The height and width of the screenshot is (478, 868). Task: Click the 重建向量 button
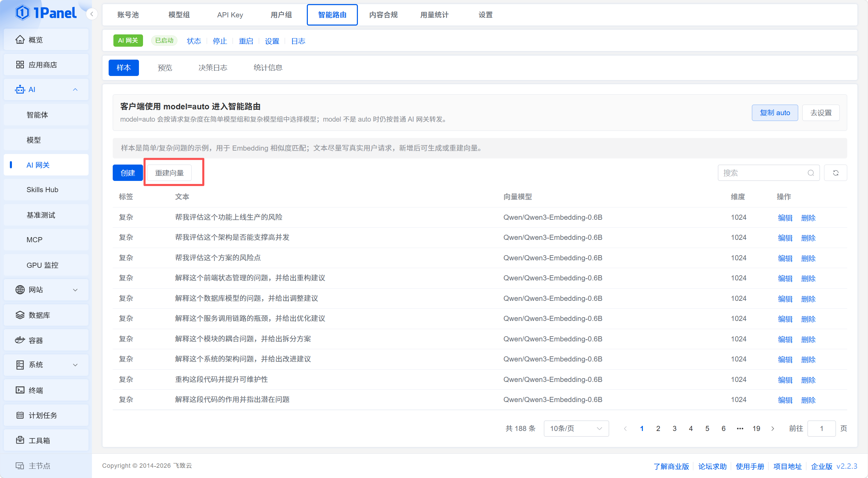point(170,173)
